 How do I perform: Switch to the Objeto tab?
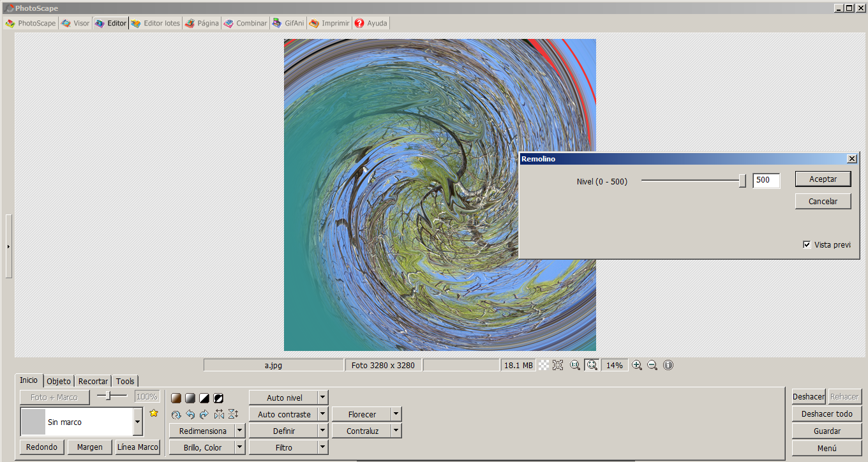click(59, 381)
